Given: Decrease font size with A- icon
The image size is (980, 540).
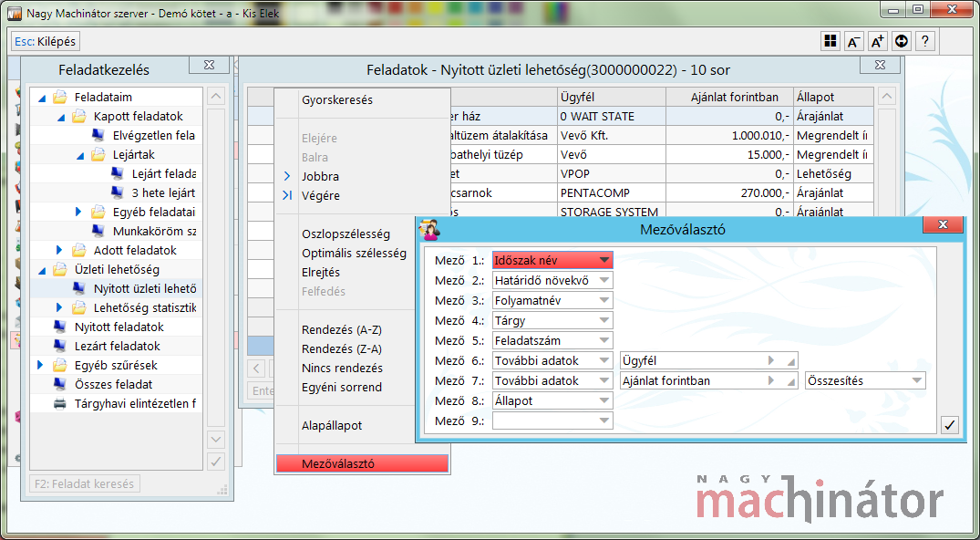Looking at the screenshot, I should tap(853, 41).
